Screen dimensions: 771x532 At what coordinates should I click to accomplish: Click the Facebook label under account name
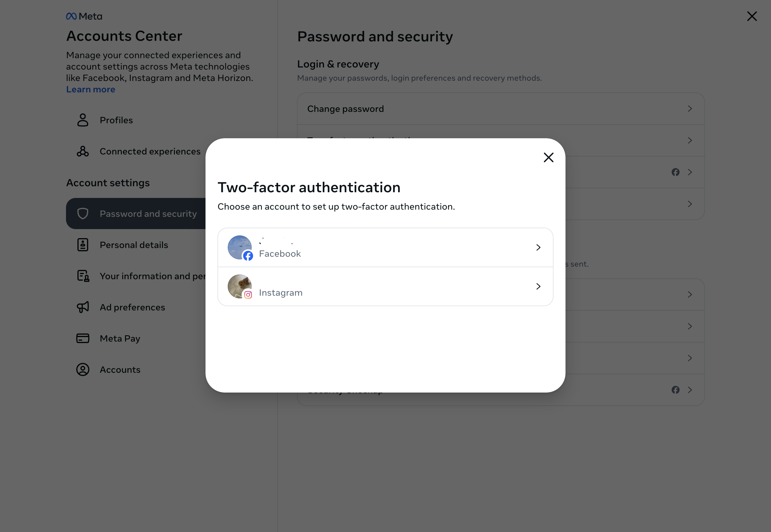[280, 254]
